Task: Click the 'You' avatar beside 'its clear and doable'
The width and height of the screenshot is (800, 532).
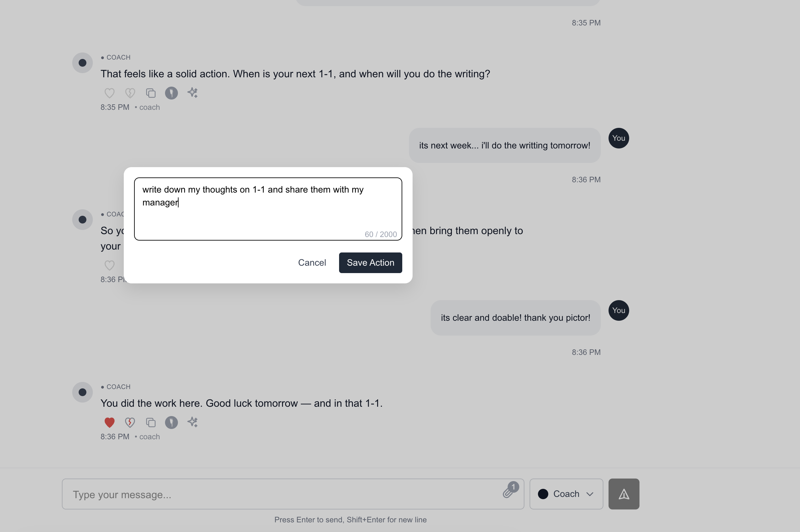Action: tap(619, 310)
